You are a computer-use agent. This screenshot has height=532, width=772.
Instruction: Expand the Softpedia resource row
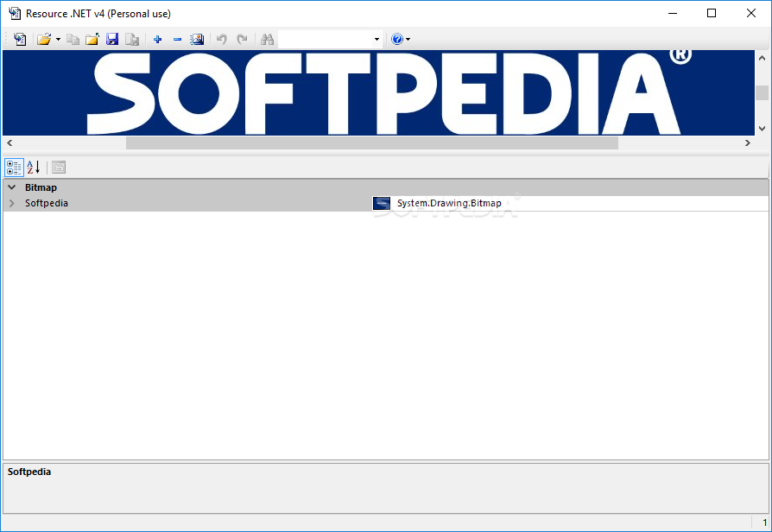click(x=12, y=203)
